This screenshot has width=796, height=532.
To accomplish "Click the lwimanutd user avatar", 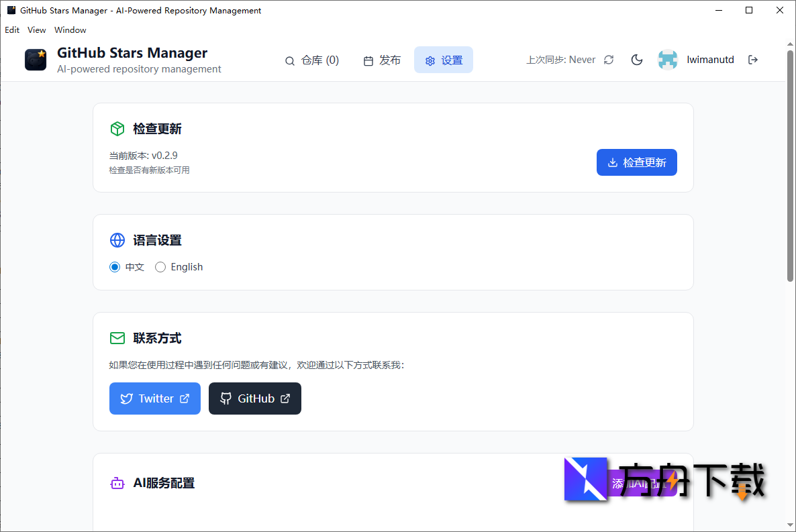I will pos(668,60).
